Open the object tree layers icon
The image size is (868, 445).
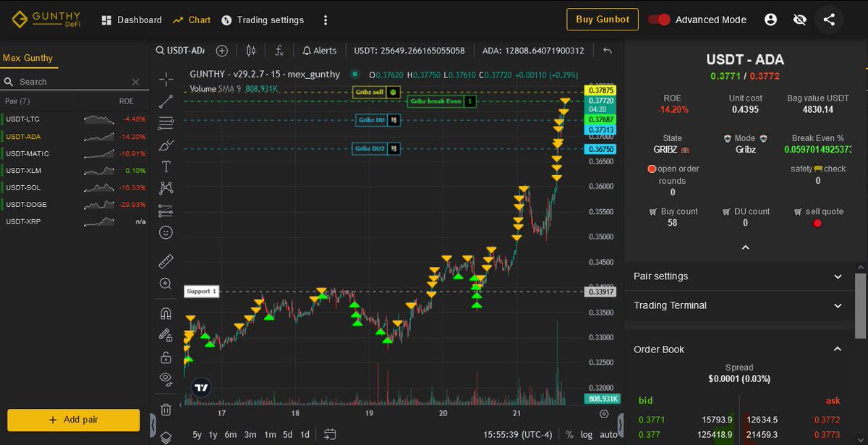pyautogui.click(x=166, y=437)
